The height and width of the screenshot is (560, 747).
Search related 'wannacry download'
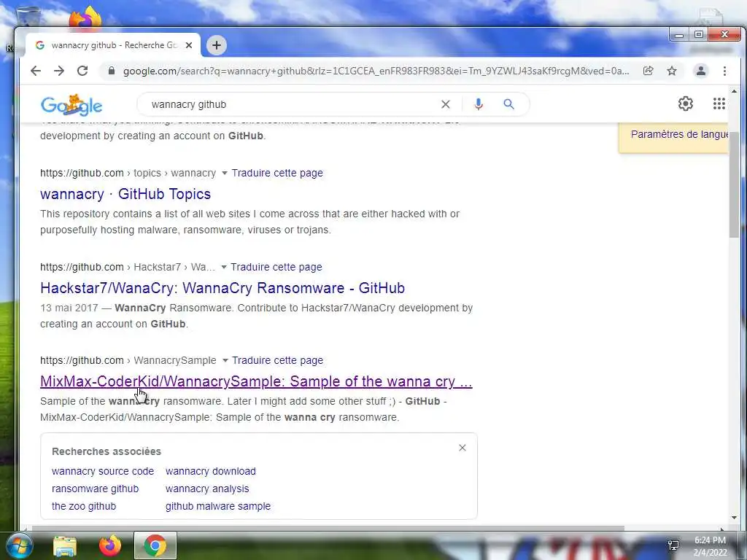coord(211,471)
